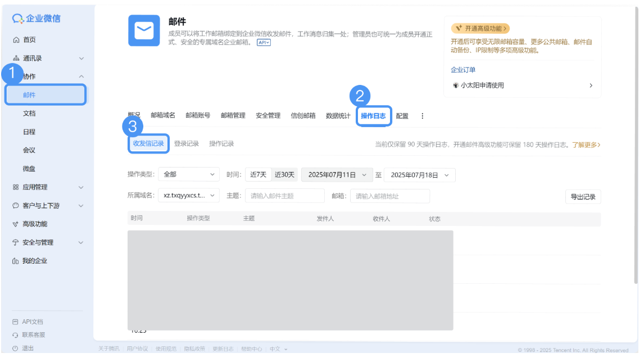Screen dimensions: 644x362
Task: Focus the 主题 subject input field
Action: tap(284, 196)
